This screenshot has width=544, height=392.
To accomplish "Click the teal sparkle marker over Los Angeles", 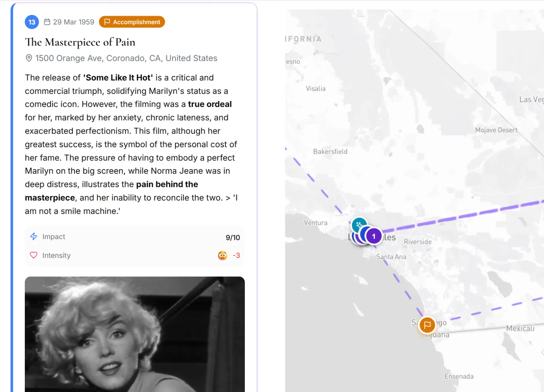I will tap(359, 225).
